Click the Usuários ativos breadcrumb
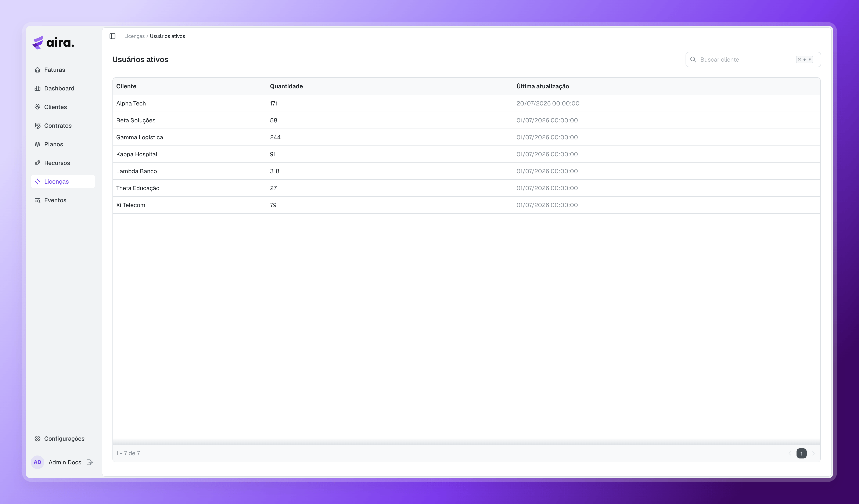 tap(167, 36)
